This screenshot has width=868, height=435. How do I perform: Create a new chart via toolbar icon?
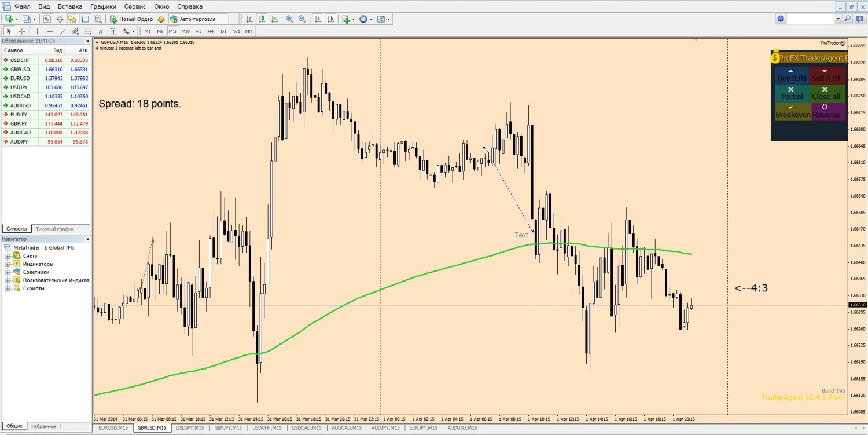(9, 19)
